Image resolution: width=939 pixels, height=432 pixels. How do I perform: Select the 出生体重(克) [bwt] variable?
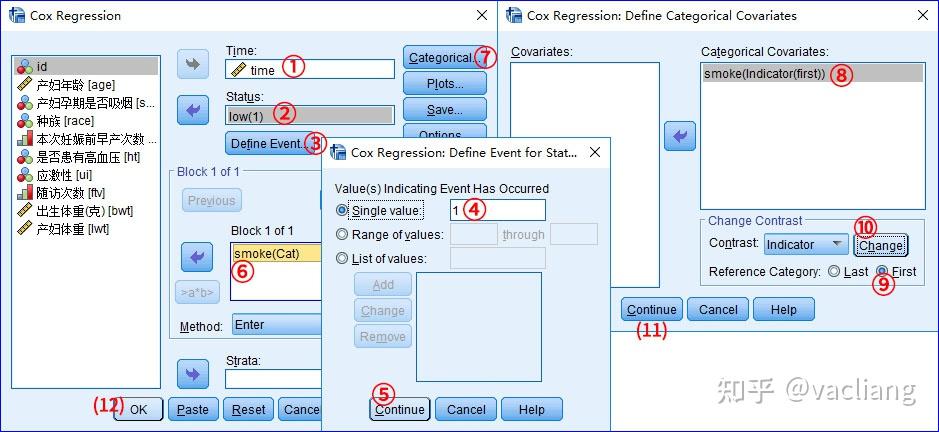tap(84, 211)
